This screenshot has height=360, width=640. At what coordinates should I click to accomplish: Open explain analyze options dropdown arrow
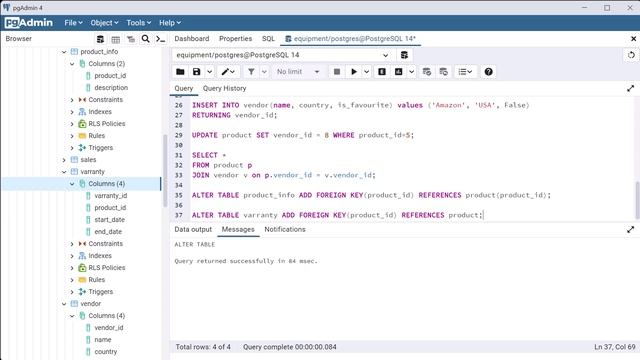[x=411, y=72]
